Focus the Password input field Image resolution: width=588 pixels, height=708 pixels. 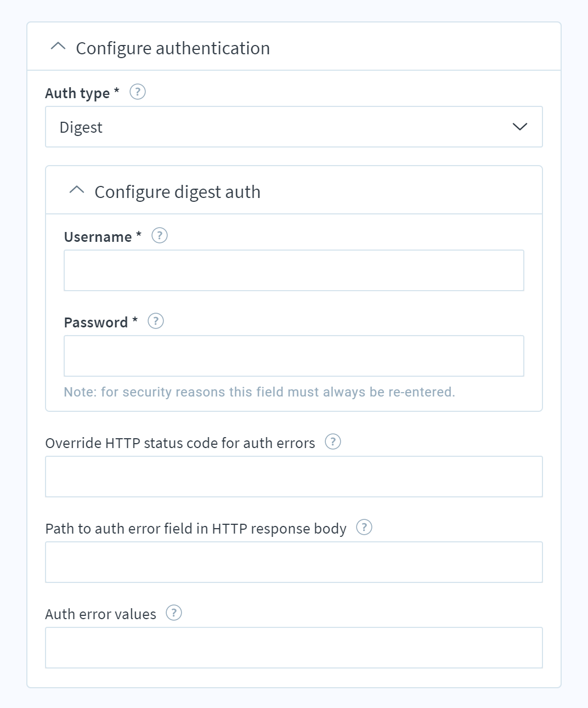[294, 355]
